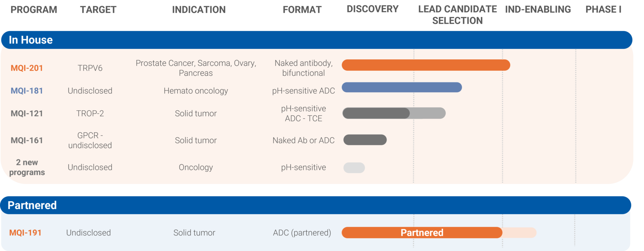Click the INDICATION column header
The image size is (644, 251).
(x=199, y=10)
